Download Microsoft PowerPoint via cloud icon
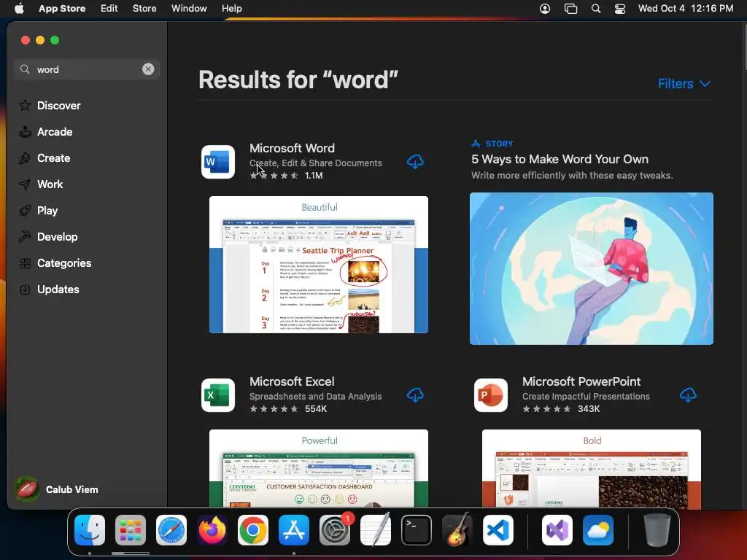Viewport: 747px width, 560px height. click(x=688, y=395)
